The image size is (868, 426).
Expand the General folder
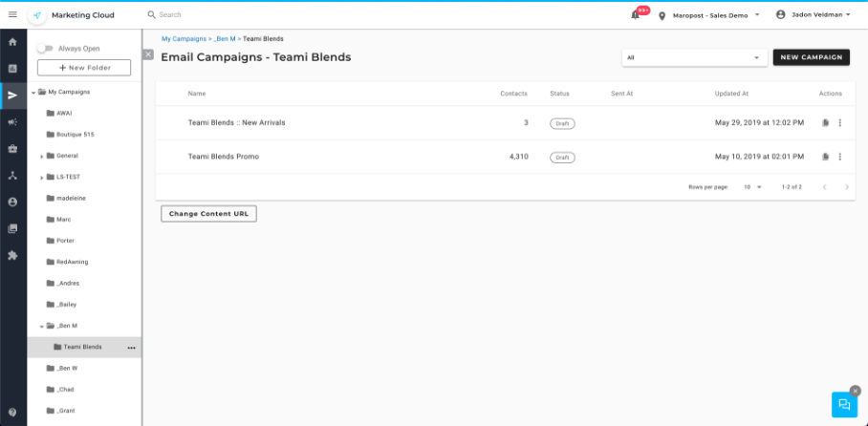[x=41, y=157]
